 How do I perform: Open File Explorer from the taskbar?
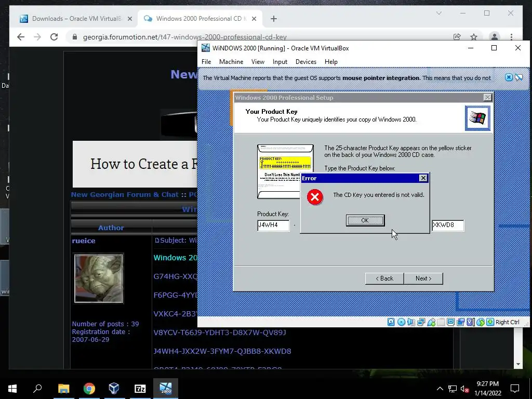coord(63,389)
